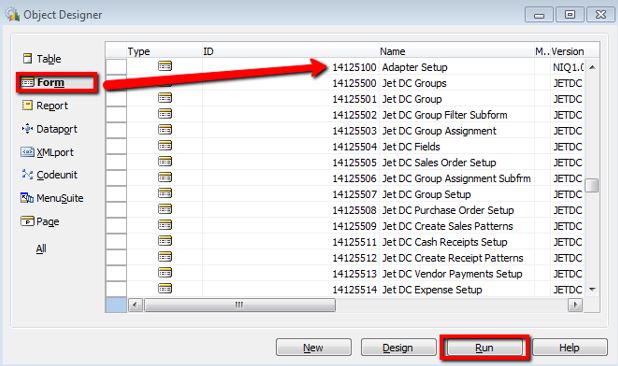The width and height of the screenshot is (618, 366).
Task: Select the Table object type
Action: (x=41, y=59)
